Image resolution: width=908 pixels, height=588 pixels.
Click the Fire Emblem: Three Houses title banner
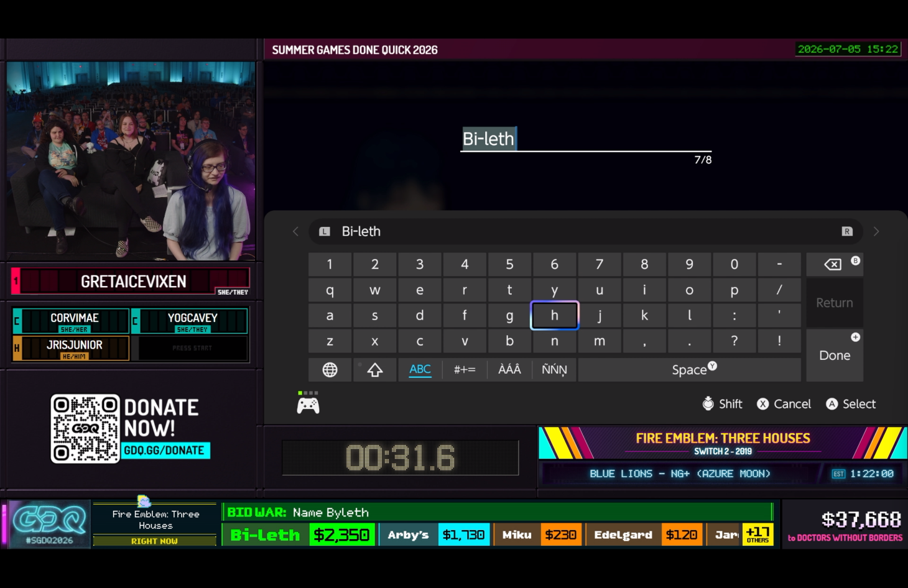click(723, 443)
